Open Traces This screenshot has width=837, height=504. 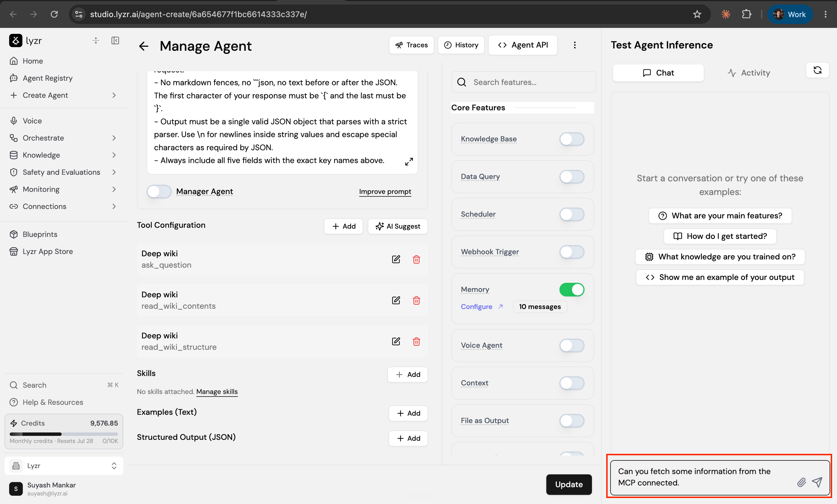411,45
